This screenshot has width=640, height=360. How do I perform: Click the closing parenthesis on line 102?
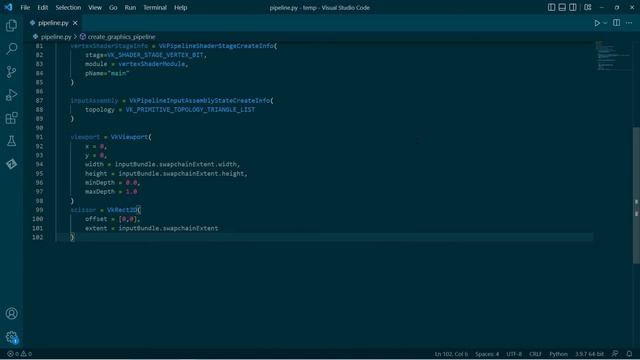coord(72,237)
